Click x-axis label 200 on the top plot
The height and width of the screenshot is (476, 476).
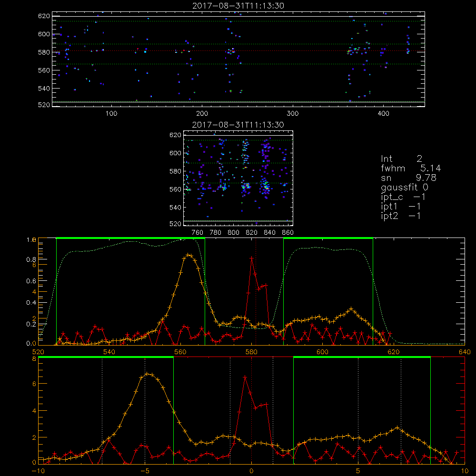click(202, 114)
